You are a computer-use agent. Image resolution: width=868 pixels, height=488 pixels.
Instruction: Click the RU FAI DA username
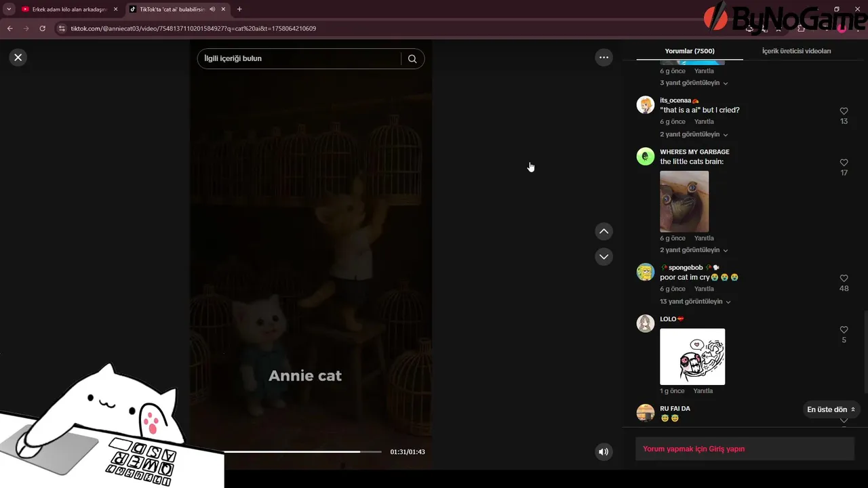(675, 409)
